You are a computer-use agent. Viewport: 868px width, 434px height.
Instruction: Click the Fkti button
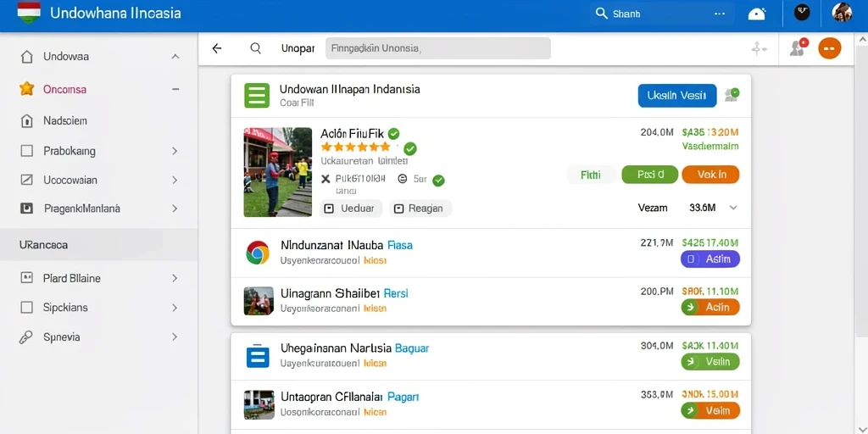[x=591, y=175]
